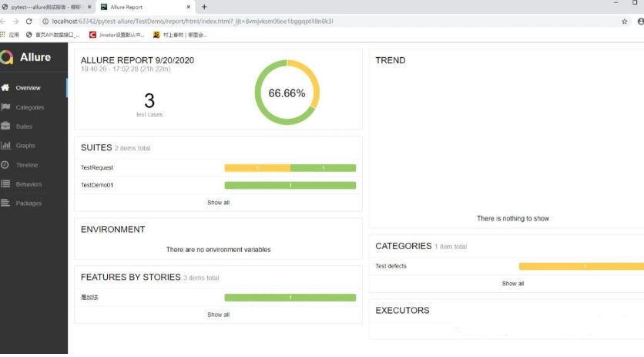
Task: Click the browser address bar URL
Action: pyautogui.click(x=193, y=22)
